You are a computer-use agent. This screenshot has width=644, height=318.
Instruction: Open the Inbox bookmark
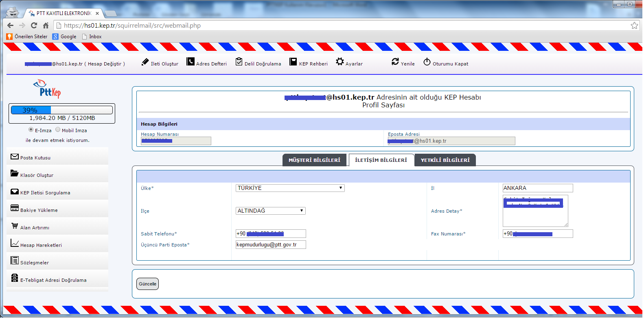(x=92, y=37)
